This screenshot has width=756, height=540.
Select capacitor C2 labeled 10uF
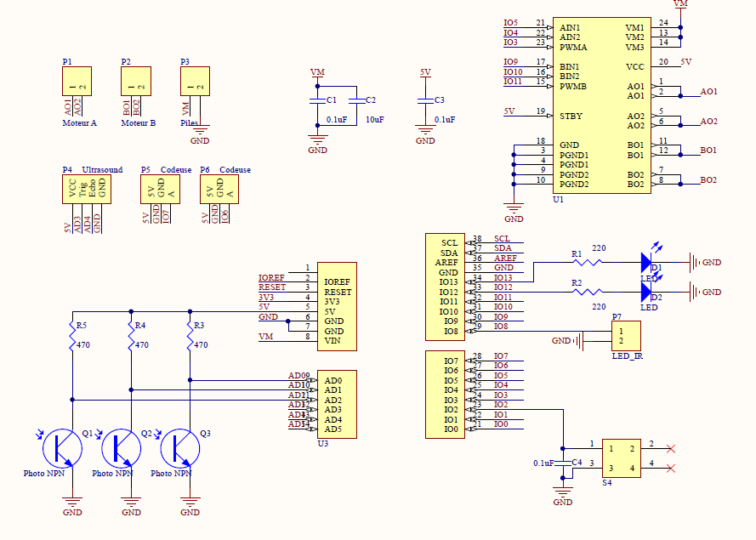(x=359, y=100)
